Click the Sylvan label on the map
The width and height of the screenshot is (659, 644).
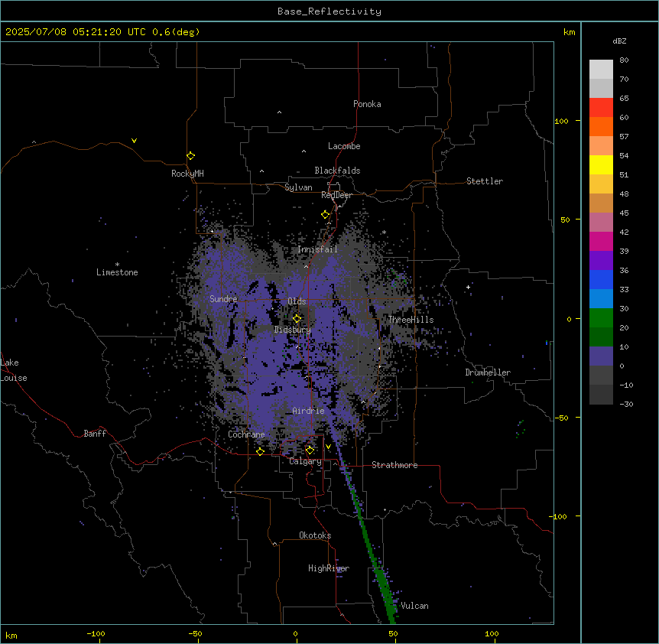coord(298,187)
